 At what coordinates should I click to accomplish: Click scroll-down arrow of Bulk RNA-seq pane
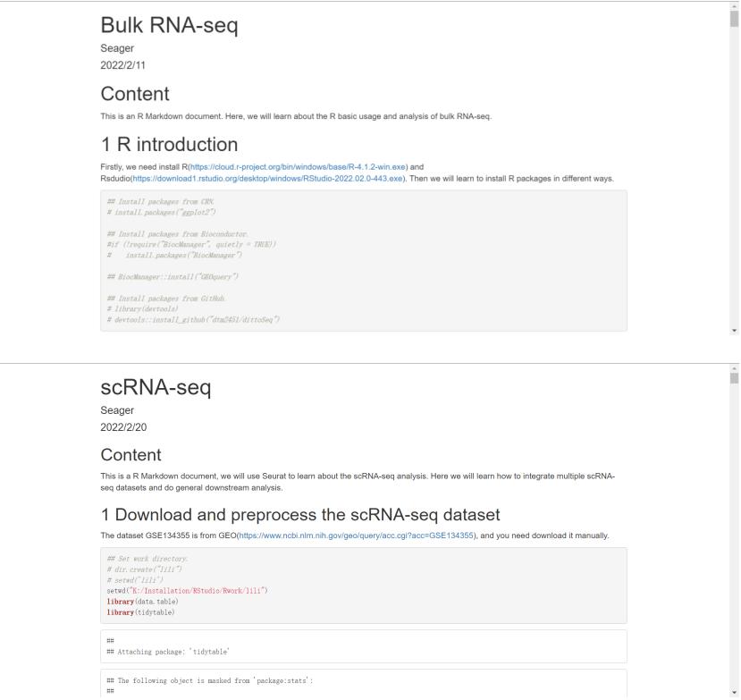[735, 330]
